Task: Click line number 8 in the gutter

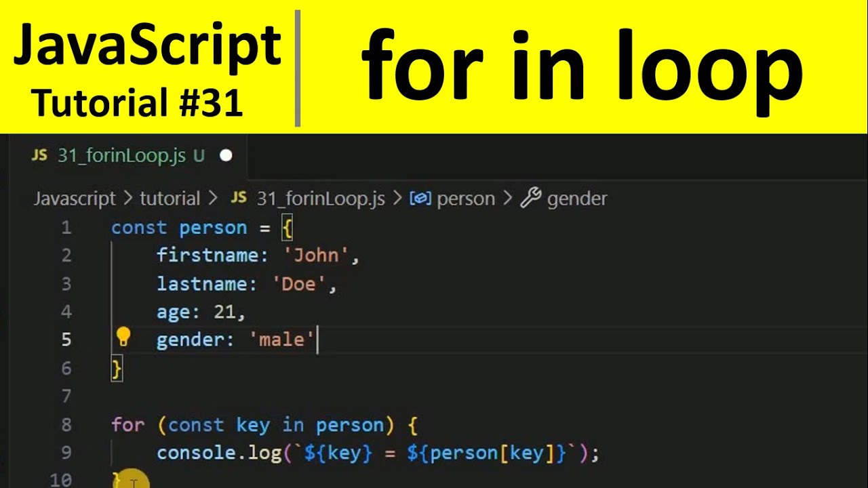Action: coord(66,425)
